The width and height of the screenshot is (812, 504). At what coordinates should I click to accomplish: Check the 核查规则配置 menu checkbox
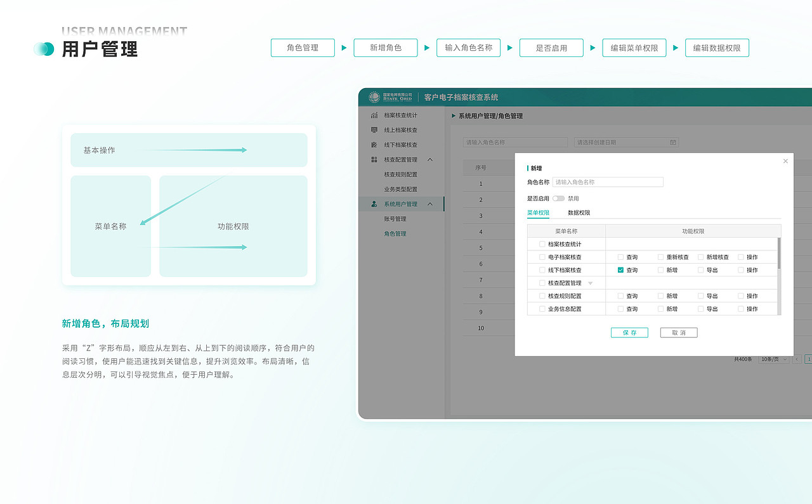coord(542,296)
